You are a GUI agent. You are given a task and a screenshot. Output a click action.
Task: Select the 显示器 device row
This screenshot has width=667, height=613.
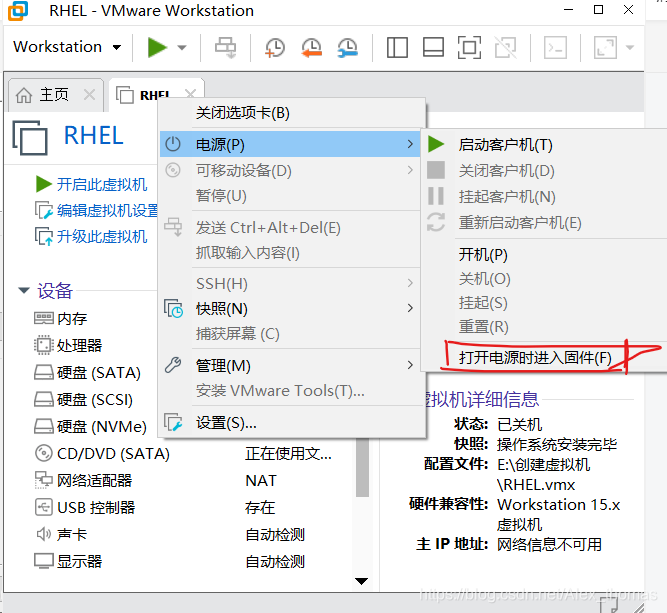pyautogui.click(x=68, y=562)
